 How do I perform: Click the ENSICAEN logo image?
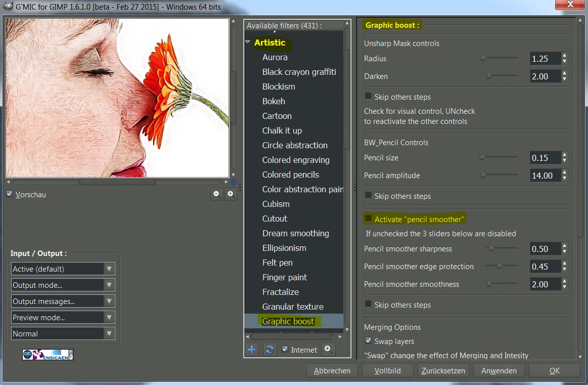[x=48, y=355]
